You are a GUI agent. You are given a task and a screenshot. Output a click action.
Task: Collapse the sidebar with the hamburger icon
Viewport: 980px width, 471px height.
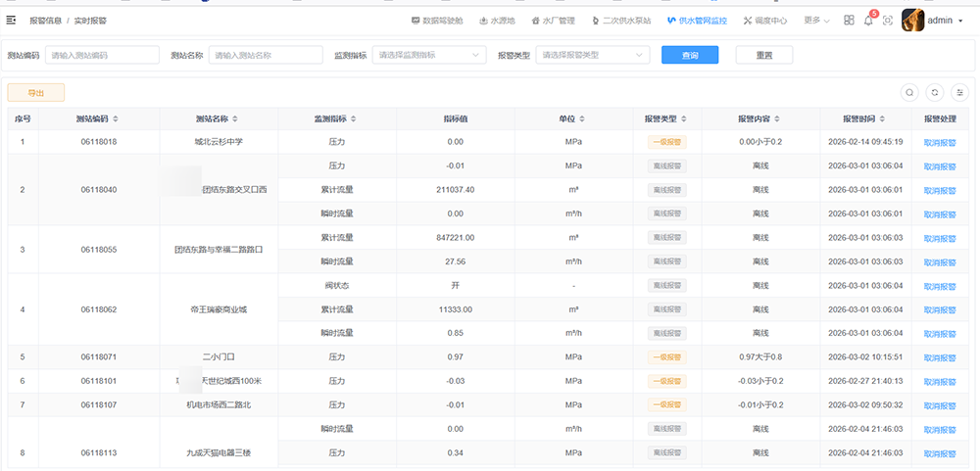(12, 20)
